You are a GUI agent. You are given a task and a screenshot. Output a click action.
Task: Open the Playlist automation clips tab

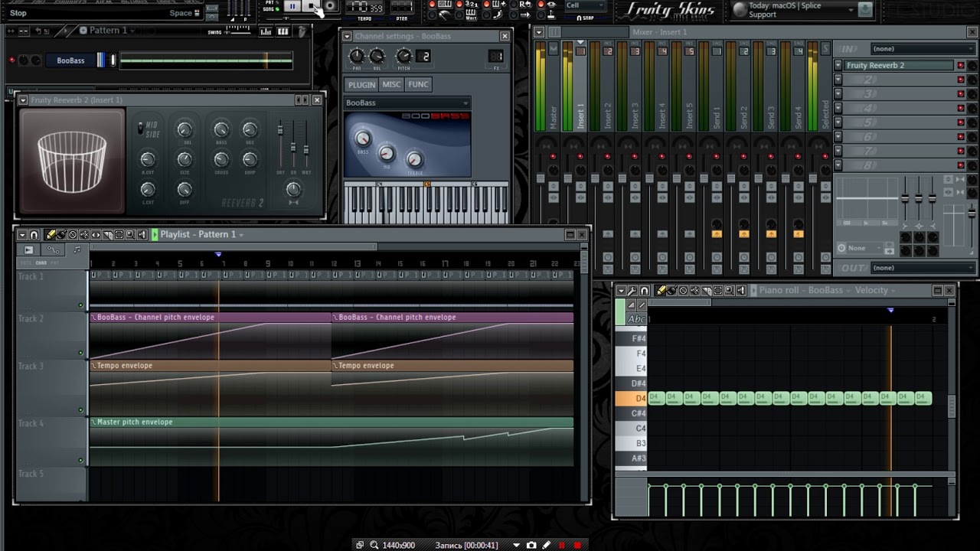pos(53,250)
